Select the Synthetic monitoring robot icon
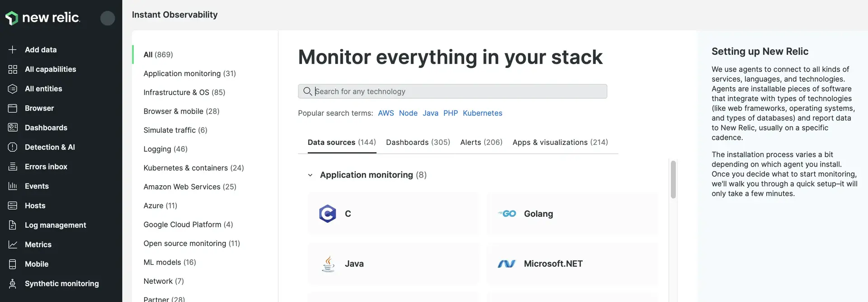The width and height of the screenshot is (868, 302). coord(13,283)
